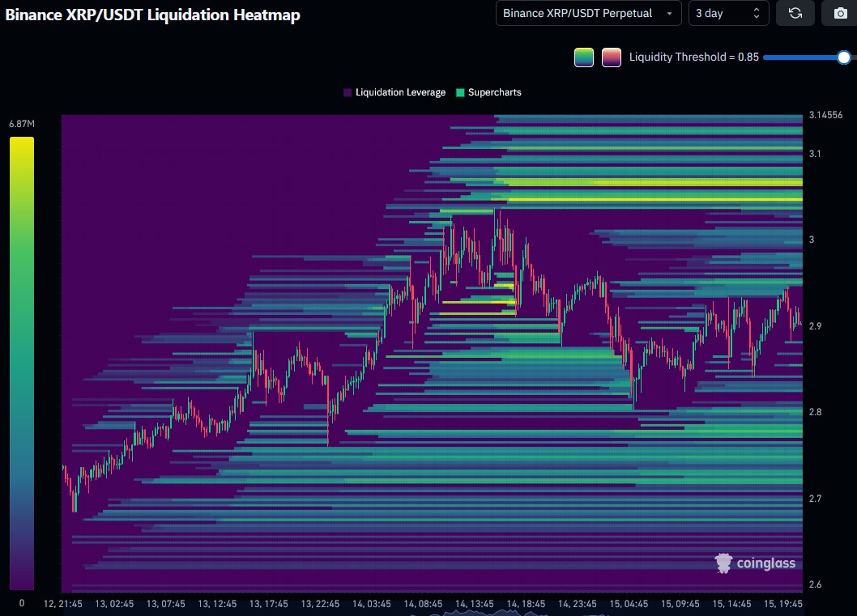Click the 6.87M scale maximum label
Image resolution: width=857 pixels, height=616 pixels.
(x=22, y=124)
